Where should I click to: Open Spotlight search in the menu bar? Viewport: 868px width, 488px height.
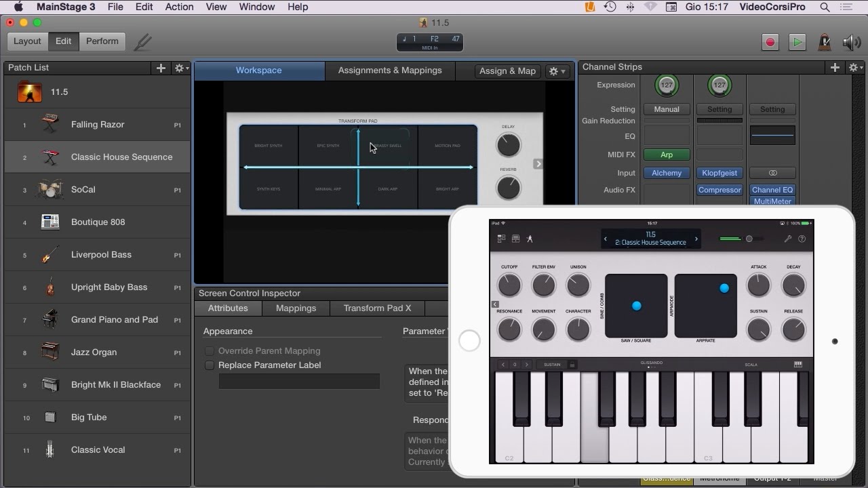825,7
